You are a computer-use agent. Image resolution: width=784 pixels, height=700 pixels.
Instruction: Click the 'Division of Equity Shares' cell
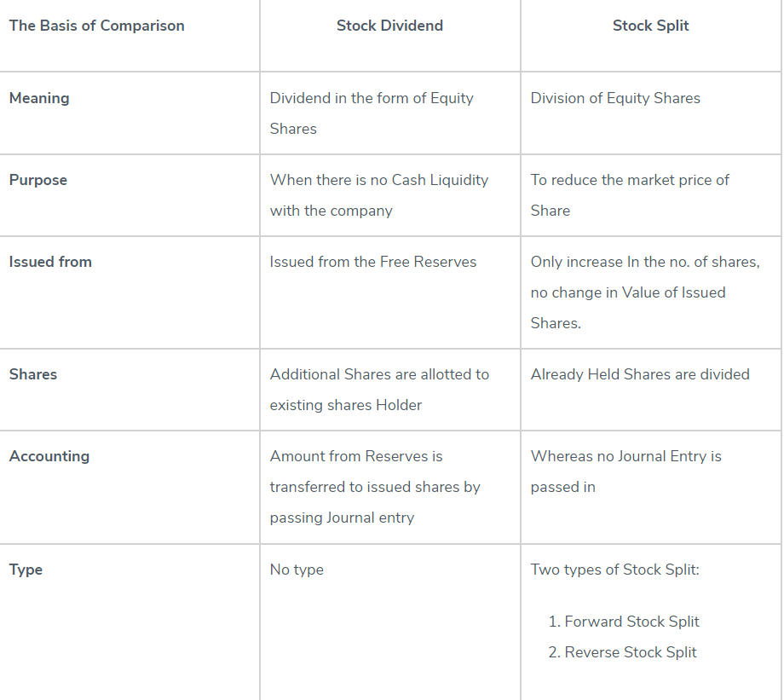click(x=615, y=98)
